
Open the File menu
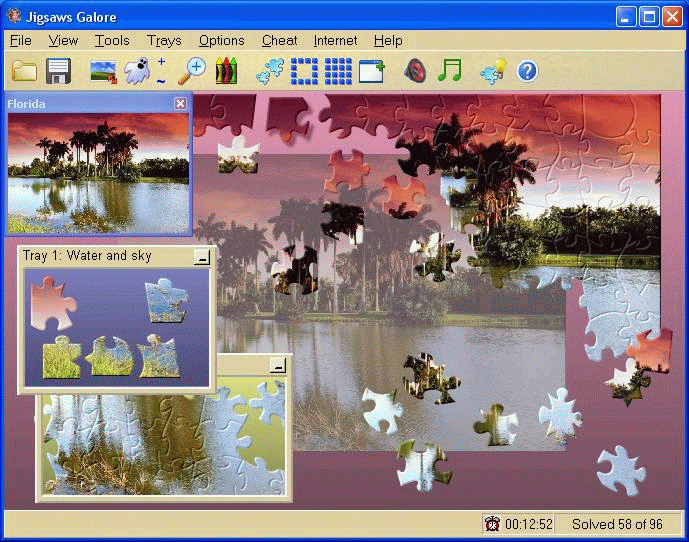tap(21, 40)
